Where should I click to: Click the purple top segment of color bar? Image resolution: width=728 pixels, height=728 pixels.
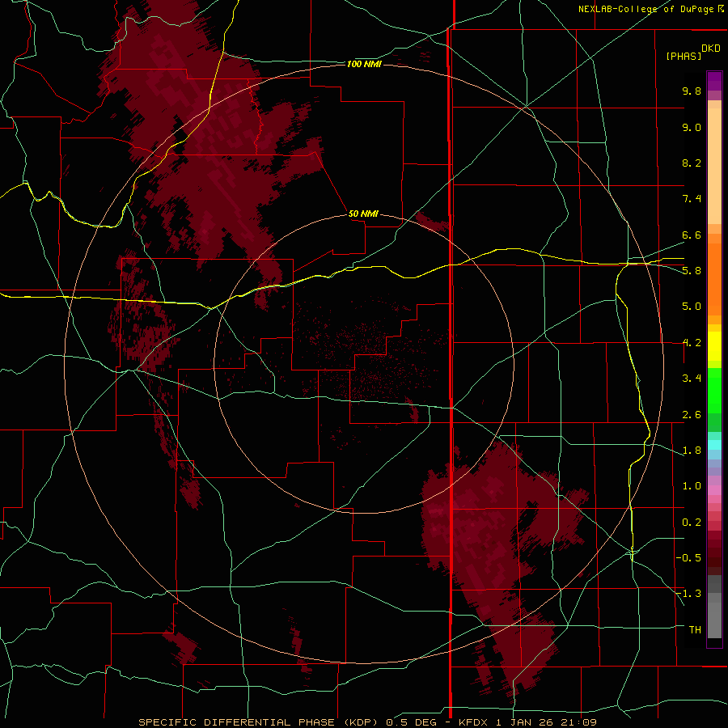[714, 81]
